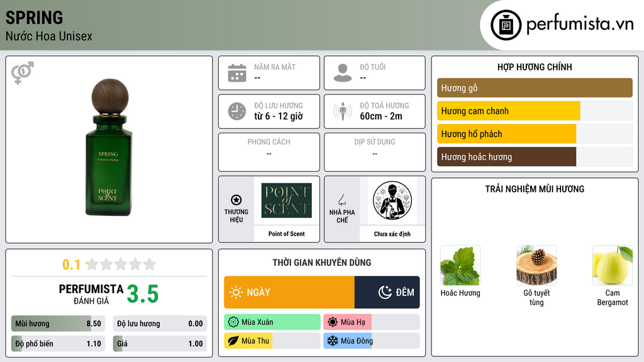Click the clock icon beside Độ lưu hương
Viewport: 644px width, 362px height.
tap(237, 111)
